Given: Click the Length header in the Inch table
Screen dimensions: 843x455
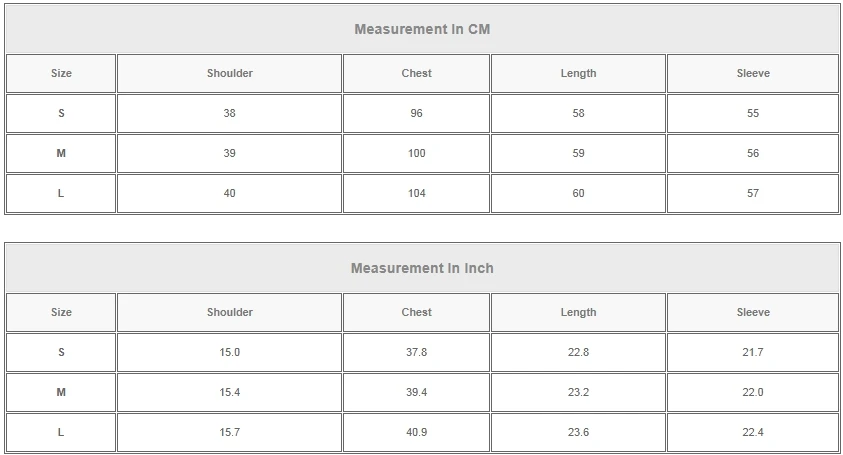Looking at the screenshot, I should point(578,313).
